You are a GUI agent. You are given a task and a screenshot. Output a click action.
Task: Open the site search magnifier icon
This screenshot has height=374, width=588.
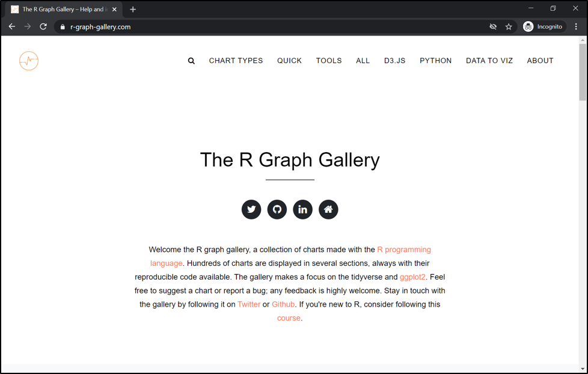coord(191,61)
